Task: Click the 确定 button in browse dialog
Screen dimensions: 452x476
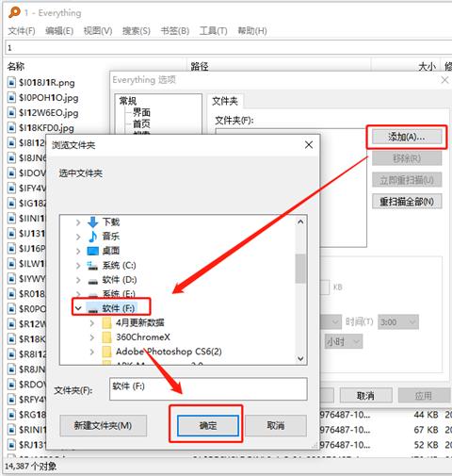Action: tap(208, 426)
